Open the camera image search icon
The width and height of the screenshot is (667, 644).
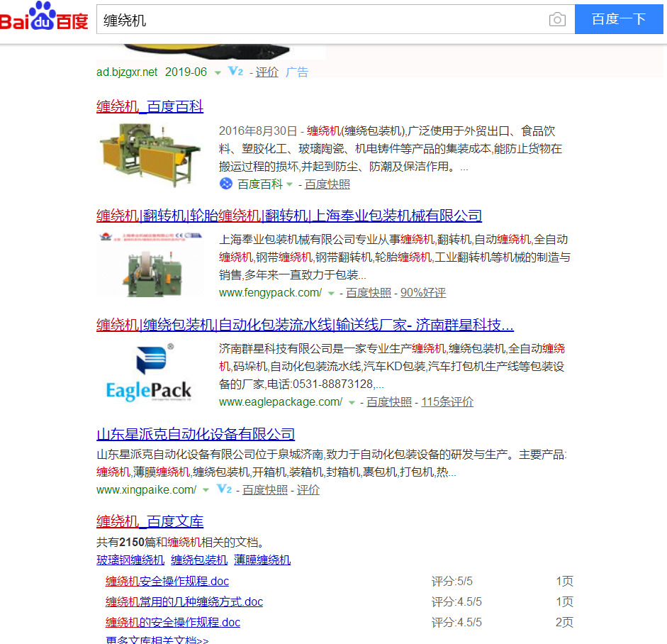pos(557,19)
